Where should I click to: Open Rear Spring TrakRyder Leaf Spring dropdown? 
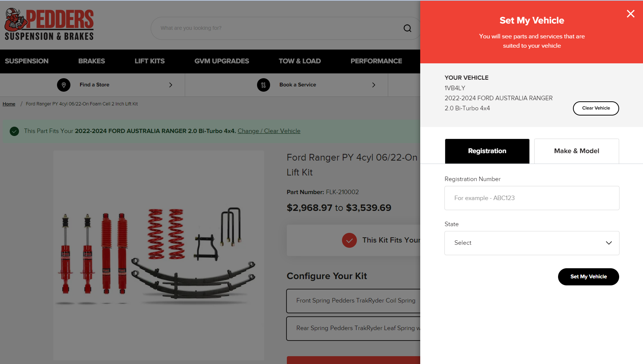point(353,328)
